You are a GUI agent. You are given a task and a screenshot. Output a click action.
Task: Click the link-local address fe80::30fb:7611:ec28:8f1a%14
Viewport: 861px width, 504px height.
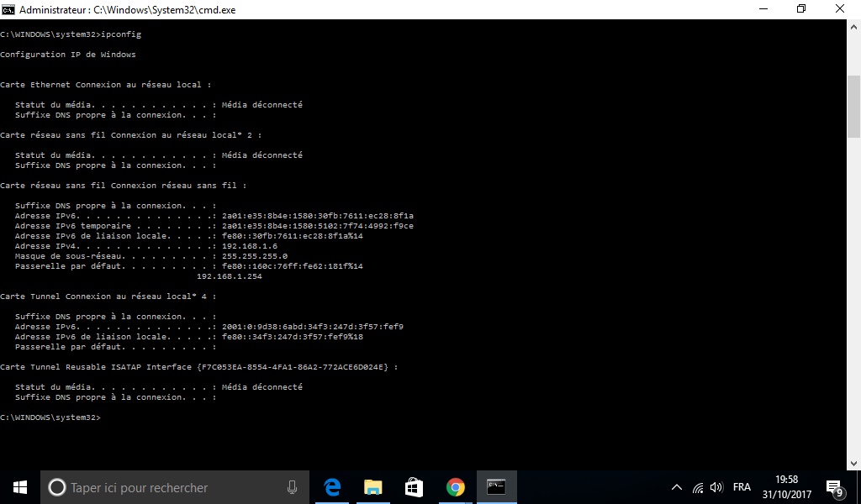click(292, 236)
